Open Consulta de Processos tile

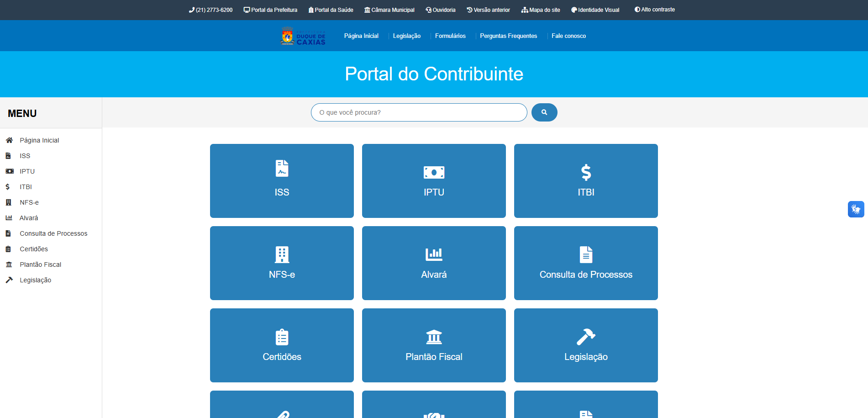coord(586,263)
